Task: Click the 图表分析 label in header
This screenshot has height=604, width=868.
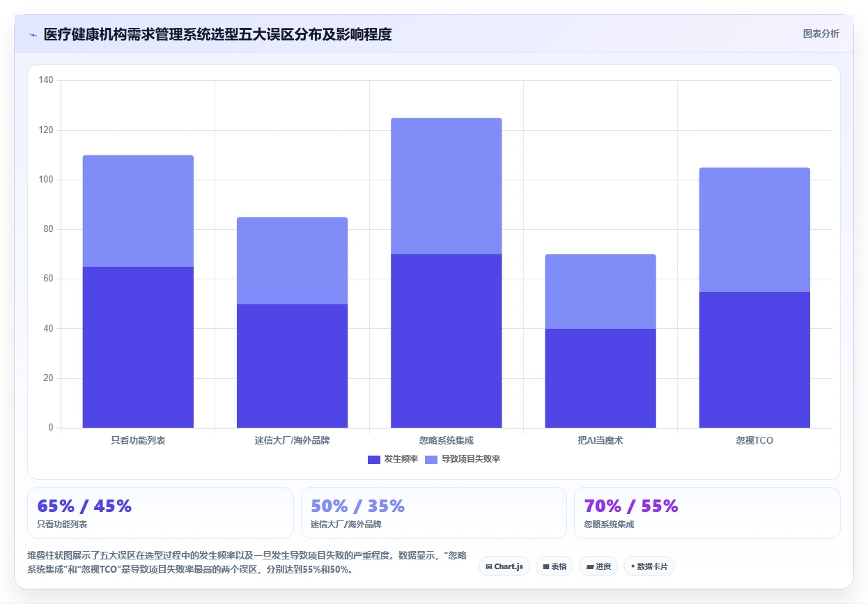Action: [x=821, y=33]
